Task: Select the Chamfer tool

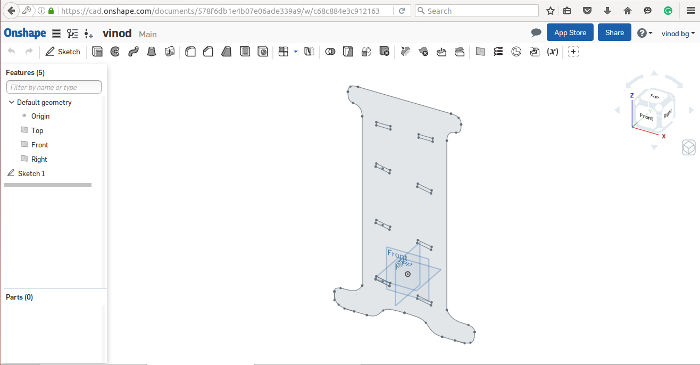Action: point(208,52)
